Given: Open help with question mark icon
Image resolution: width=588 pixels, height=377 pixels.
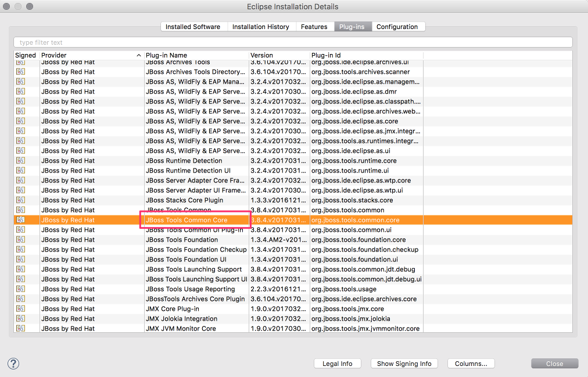Looking at the screenshot, I should point(13,364).
